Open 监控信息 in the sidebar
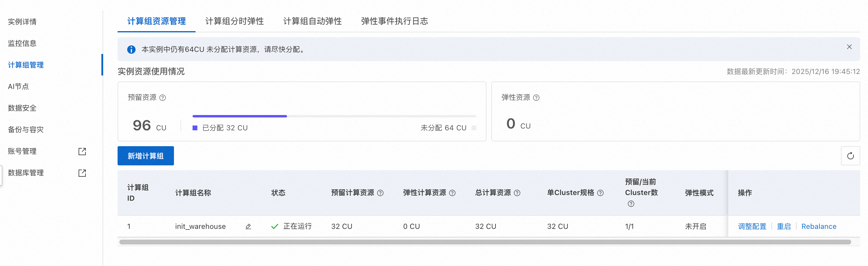The width and height of the screenshot is (868, 266). tap(22, 43)
